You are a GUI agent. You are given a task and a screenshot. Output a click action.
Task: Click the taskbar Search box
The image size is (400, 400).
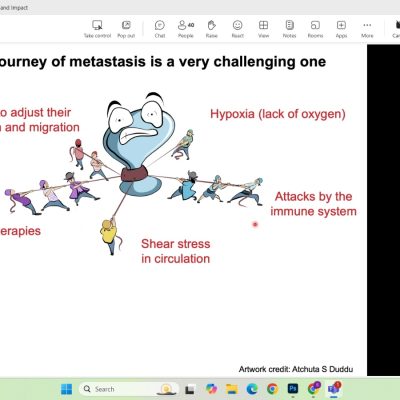pyautogui.click(x=128, y=389)
